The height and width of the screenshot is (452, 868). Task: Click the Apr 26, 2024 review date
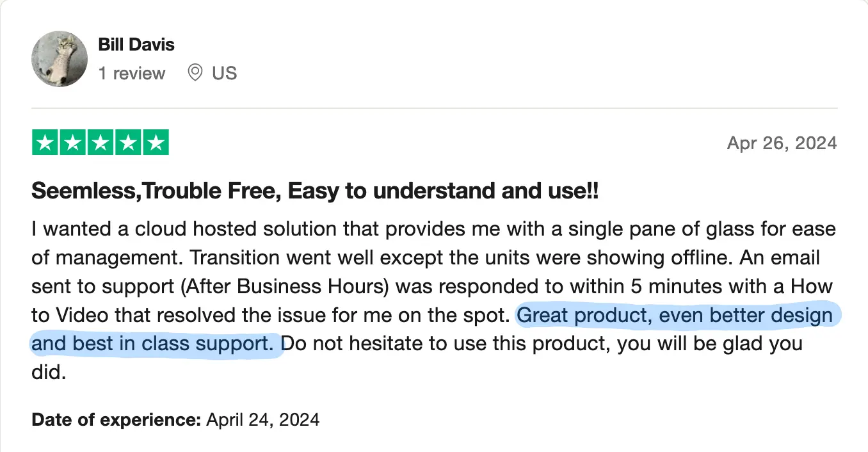782,143
